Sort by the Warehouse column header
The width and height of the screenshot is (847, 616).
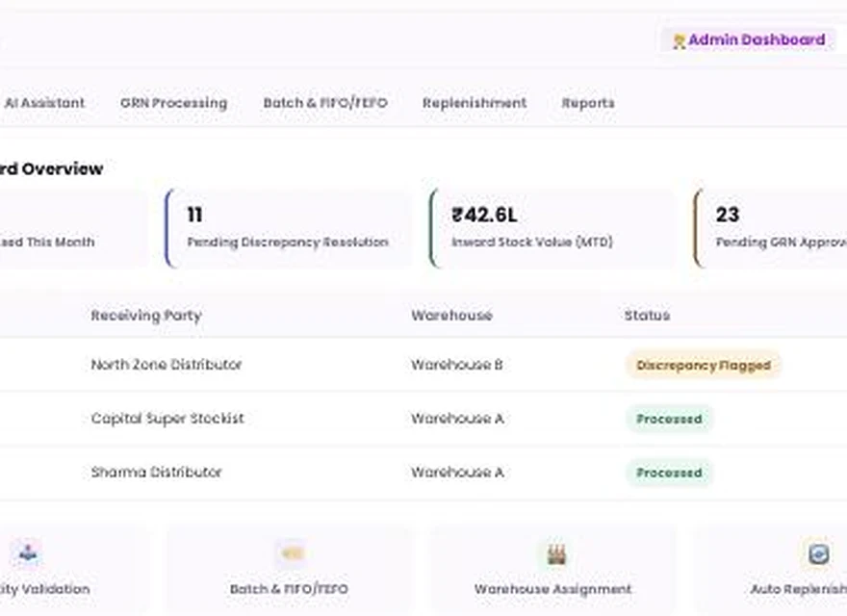click(x=451, y=315)
